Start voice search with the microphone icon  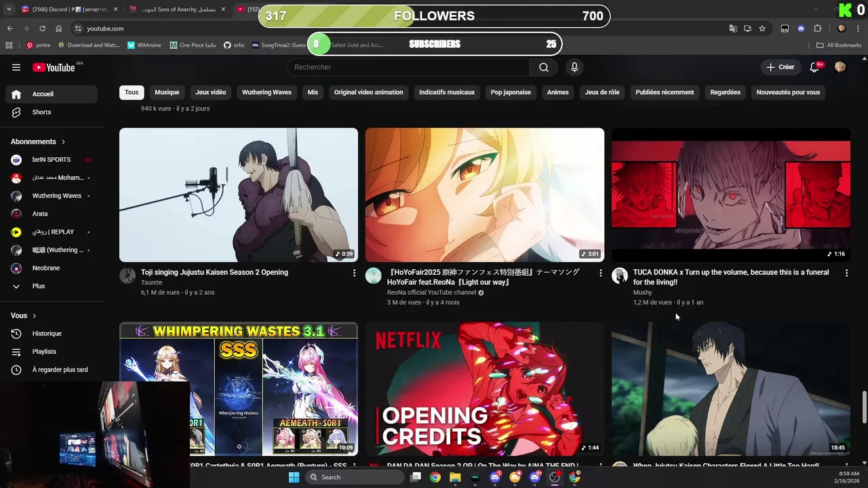point(574,67)
